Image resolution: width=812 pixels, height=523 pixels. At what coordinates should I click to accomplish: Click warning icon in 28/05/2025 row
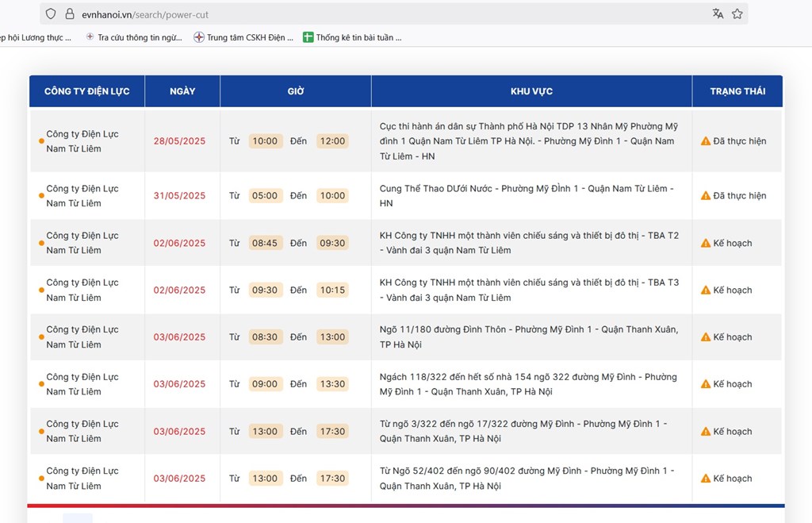(x=705, y=141)
